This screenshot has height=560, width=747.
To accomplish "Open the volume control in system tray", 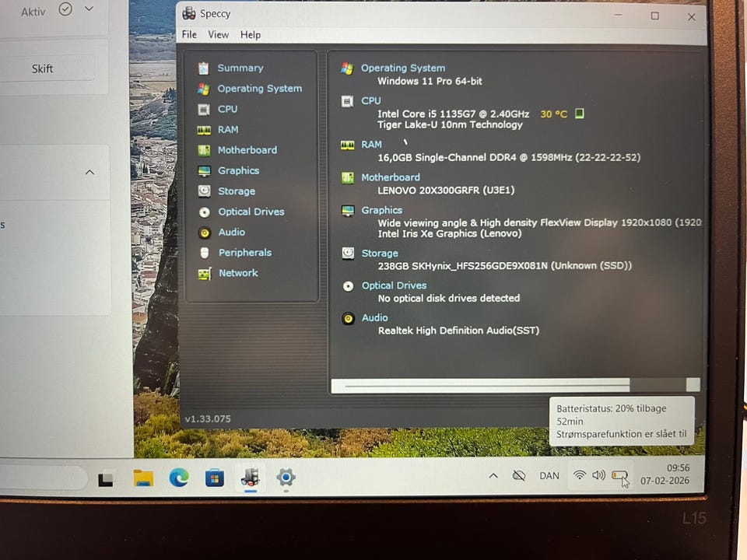I will (598, 474).
